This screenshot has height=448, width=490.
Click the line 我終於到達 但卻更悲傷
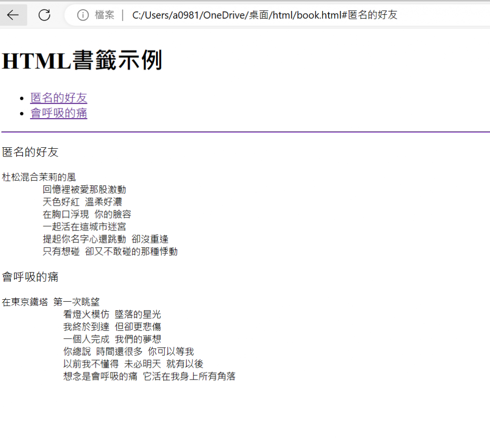[x=112, y=327]
